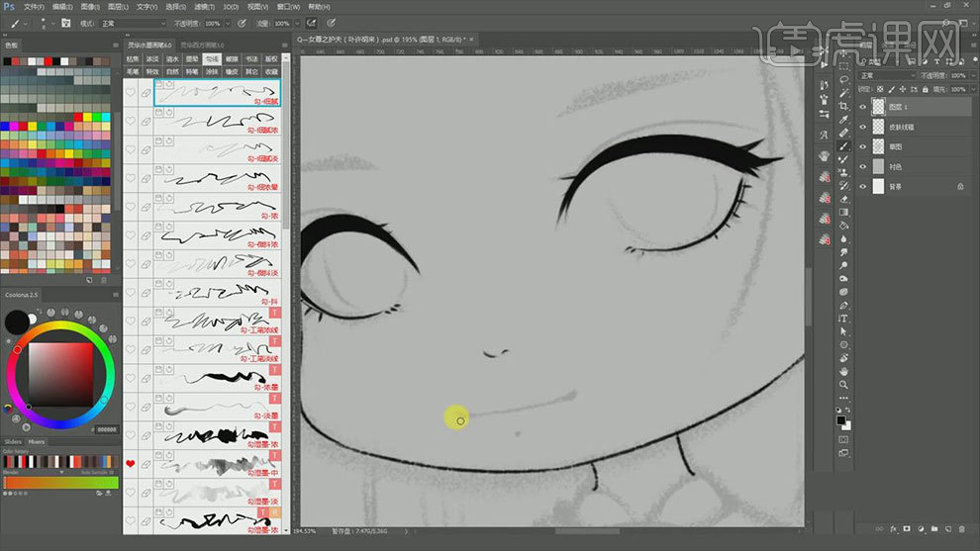Select the Eraser tool
Image resolution: width=980 pixels, height=551 pixels.
pos(843,199)
